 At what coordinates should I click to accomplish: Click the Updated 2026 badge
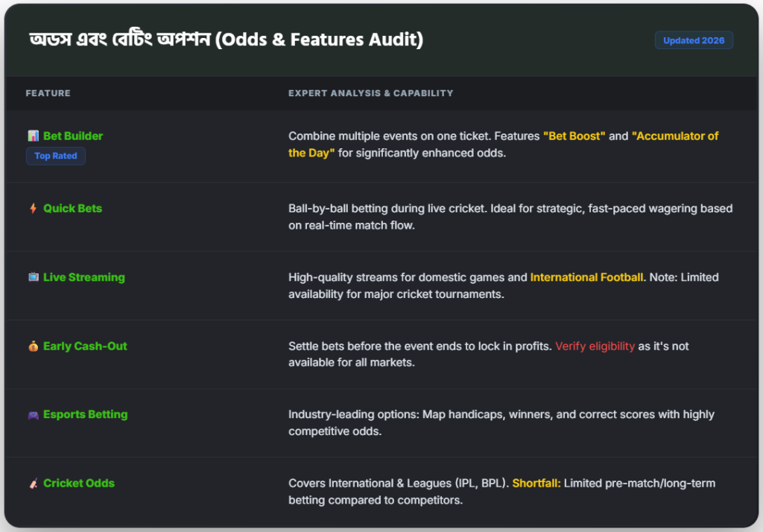coord(694,40)
